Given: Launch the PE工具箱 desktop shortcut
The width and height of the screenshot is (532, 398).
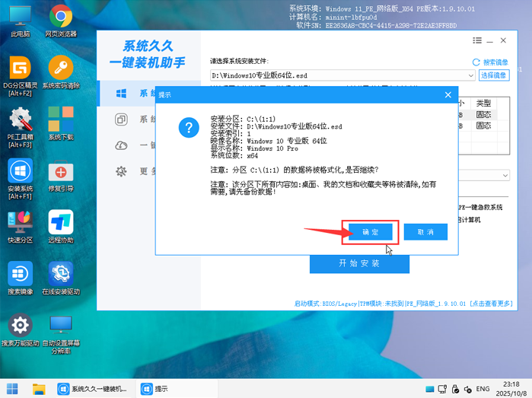Looking at the screenshot, I should pyautogui.click(x=21, y=120).
